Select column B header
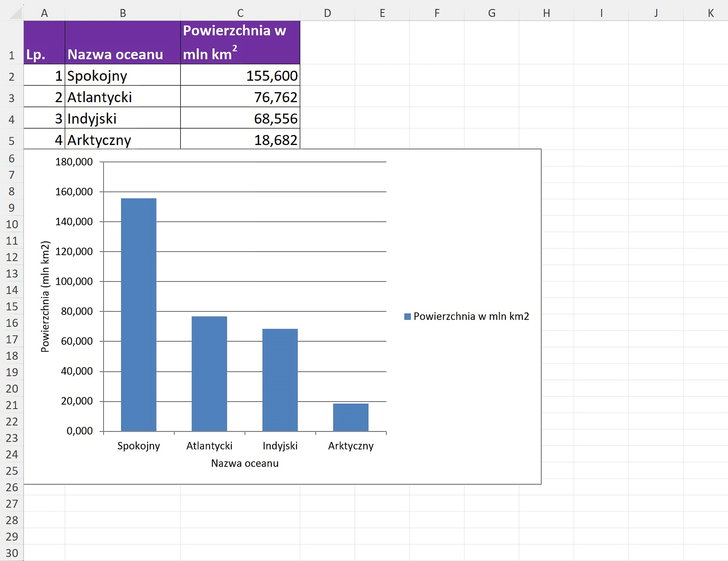The image size is (728, 561). pyautogui.click(x=122, y=13)
